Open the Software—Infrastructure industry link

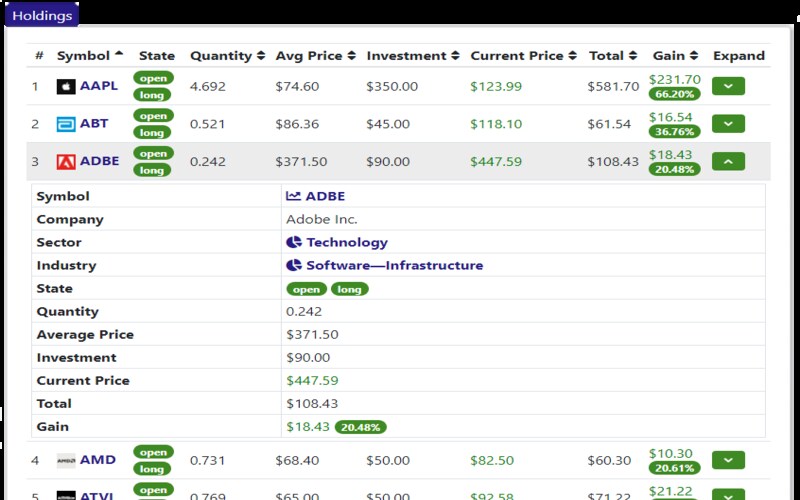pos(394,265)
